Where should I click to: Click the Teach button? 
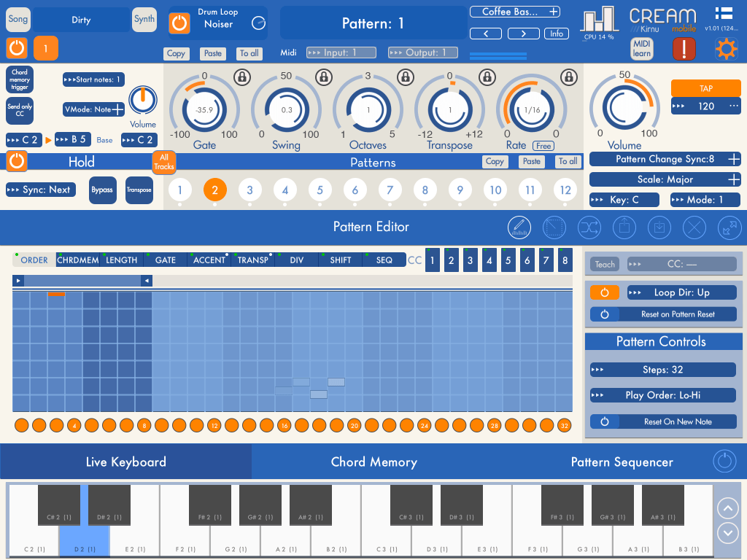(x=605, y=264)
